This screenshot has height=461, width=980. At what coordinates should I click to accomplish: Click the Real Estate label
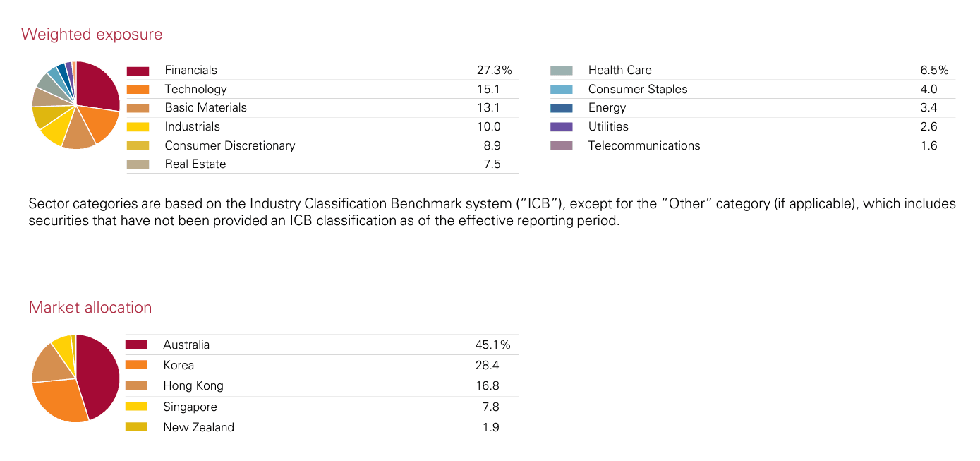click(x=195, y=164)
